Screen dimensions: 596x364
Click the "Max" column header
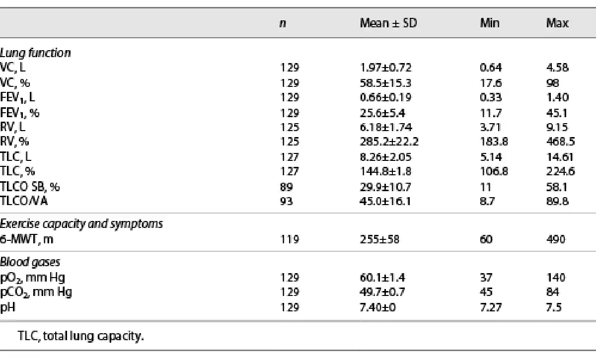pyautogui.click(x=557, y=23)
